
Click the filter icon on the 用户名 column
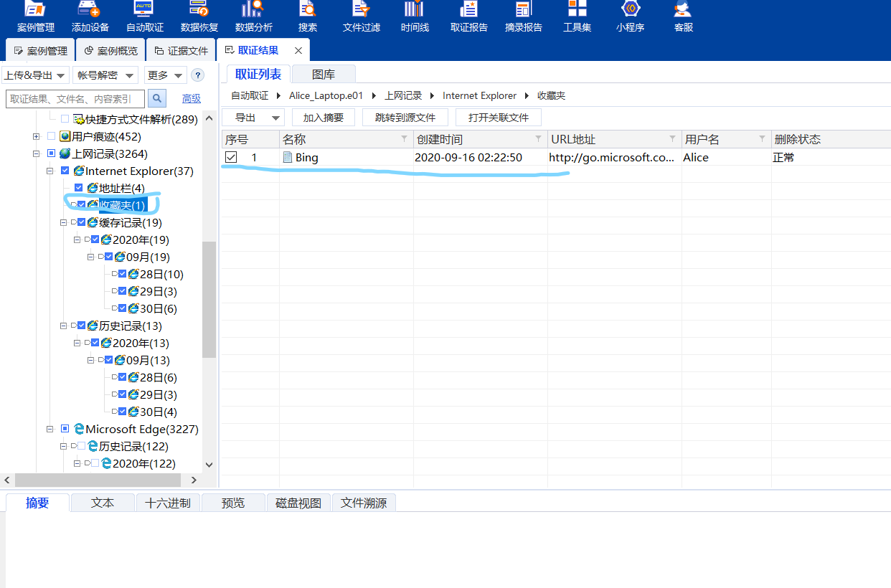click(x=763, y=138)
